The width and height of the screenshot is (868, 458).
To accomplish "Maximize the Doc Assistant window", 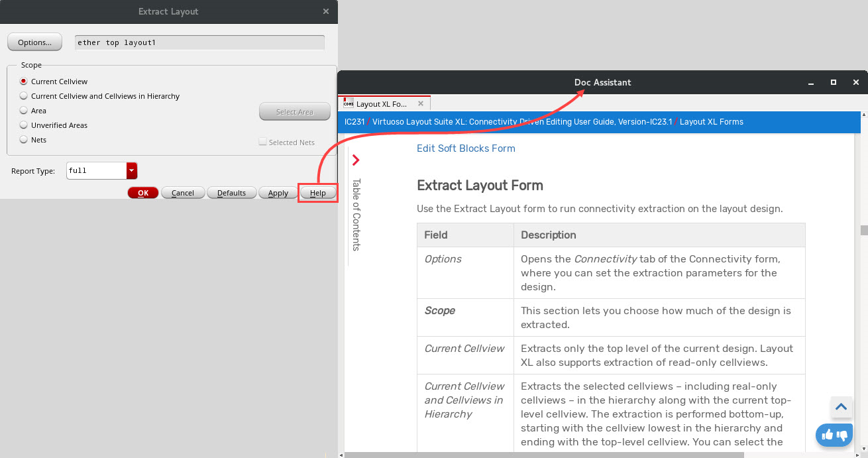I will pos(834,83).
